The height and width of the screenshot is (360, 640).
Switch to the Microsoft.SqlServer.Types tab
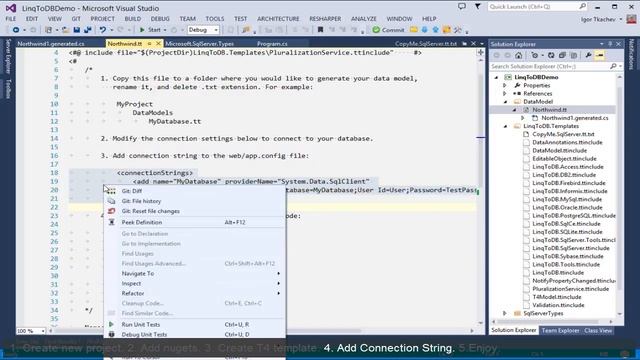tap(199, 44)
